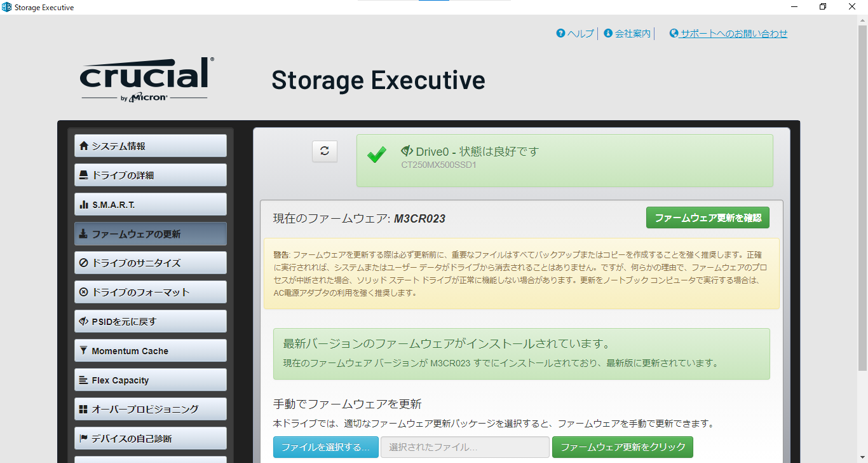This screenshot has width=868, height=463.
Task: Click the 最新バージョンのファームウェアがインストールされています。 message
Action: pyautogui.click(x=447, y=344)
